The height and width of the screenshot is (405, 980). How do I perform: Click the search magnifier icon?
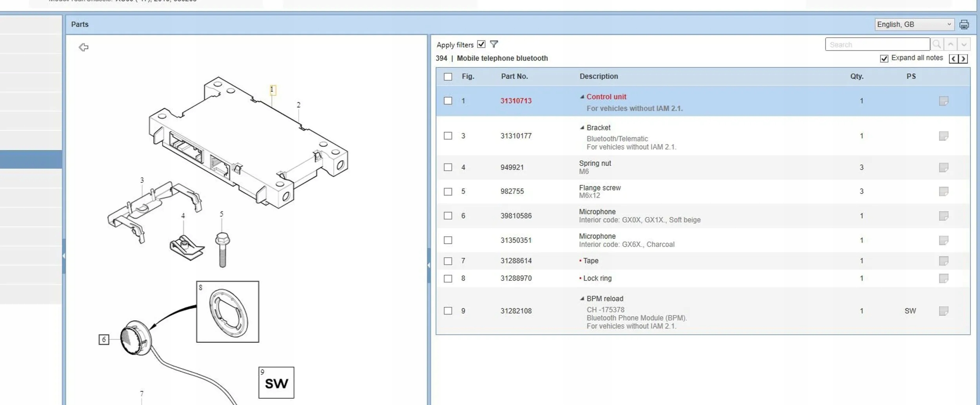coord(937,44)
